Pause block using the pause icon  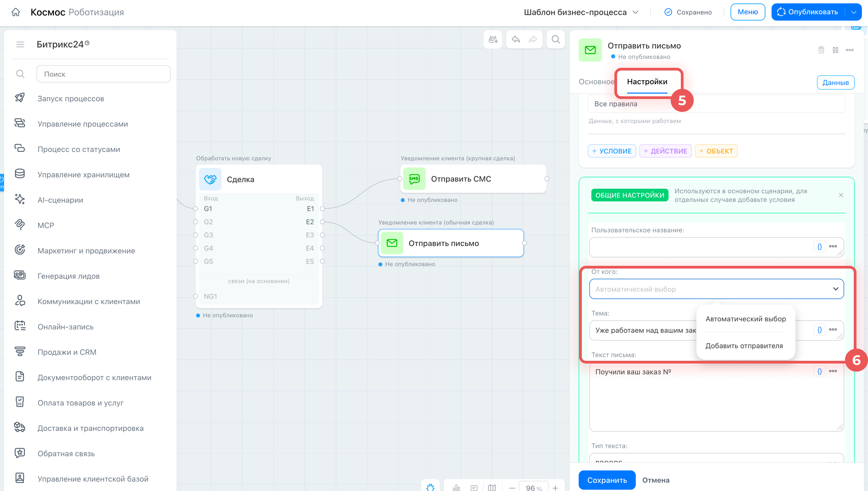tap(835, 50)
